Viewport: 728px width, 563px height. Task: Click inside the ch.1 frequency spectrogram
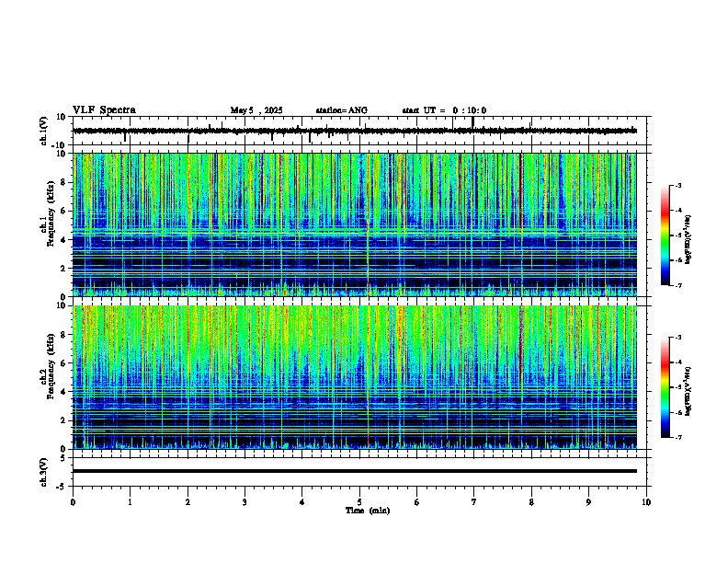(x=355, y=224)
